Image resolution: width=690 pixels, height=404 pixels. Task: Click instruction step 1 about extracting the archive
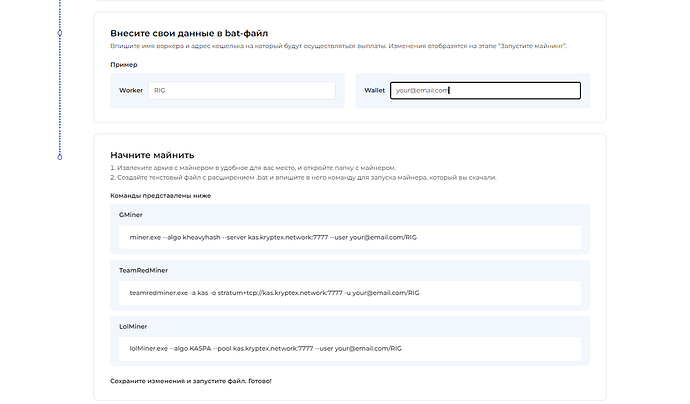(x=253, y=168)
